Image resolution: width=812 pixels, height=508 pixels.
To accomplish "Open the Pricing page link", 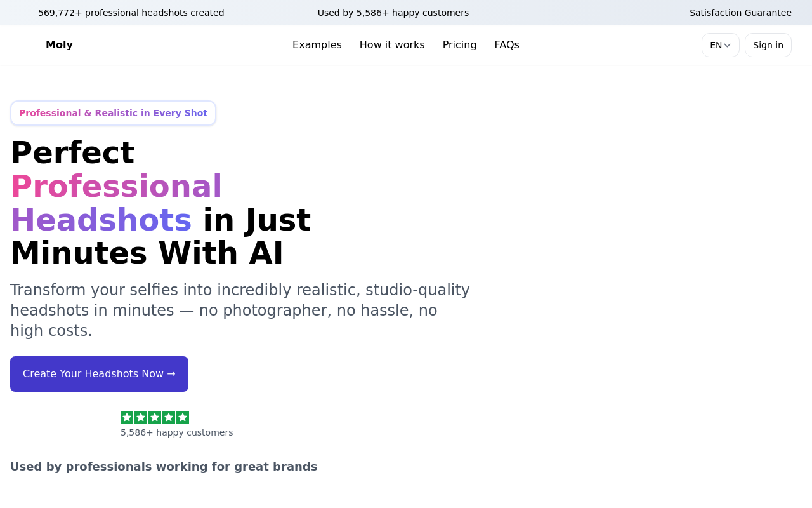I will [459, 45].
